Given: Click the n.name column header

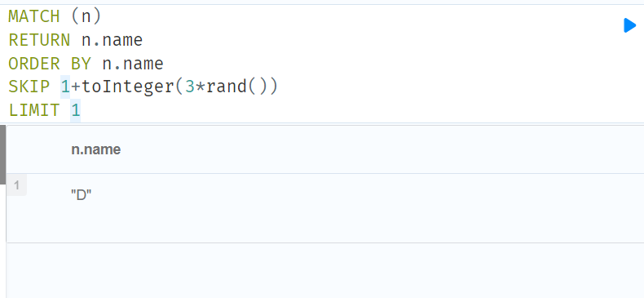Looking at the screenshot, I should (95, 149).
